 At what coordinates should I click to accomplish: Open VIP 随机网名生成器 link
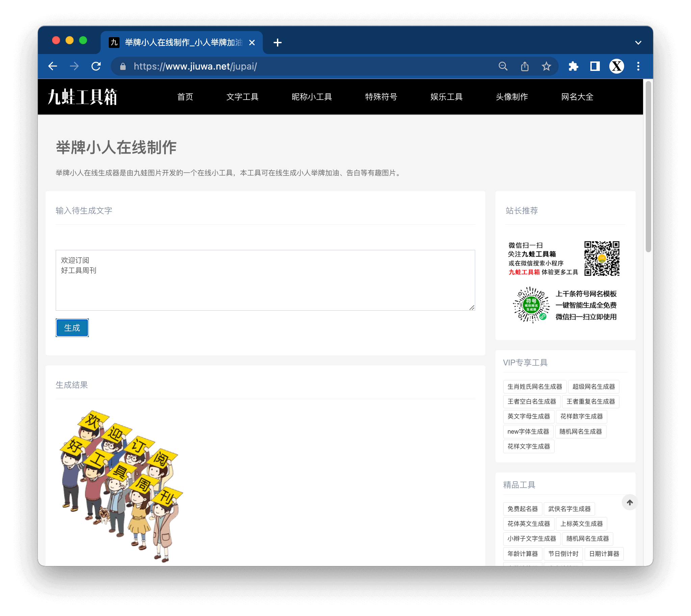(x=580, y=431)
